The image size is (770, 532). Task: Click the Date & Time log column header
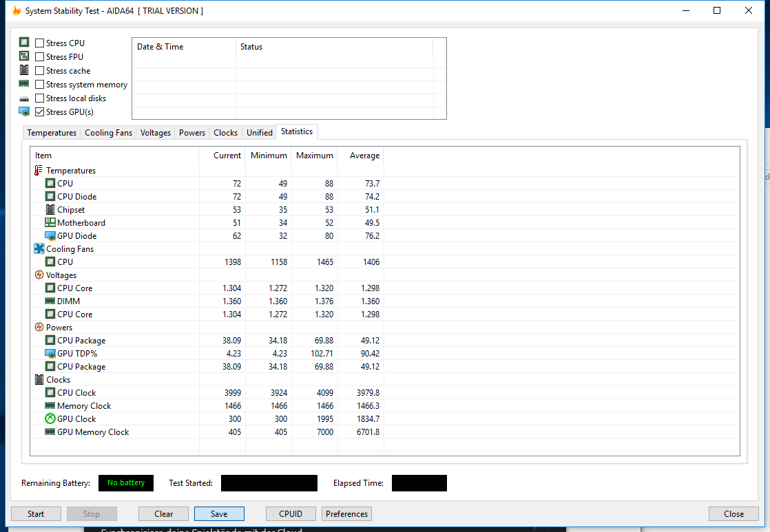pyautogui.click(x=184, y=47)
